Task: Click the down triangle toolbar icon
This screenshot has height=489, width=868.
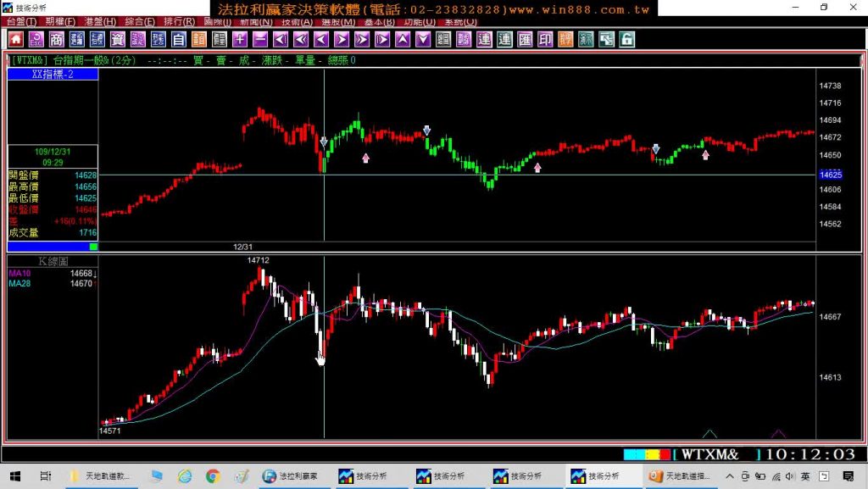Action: [x=423, y=39]
